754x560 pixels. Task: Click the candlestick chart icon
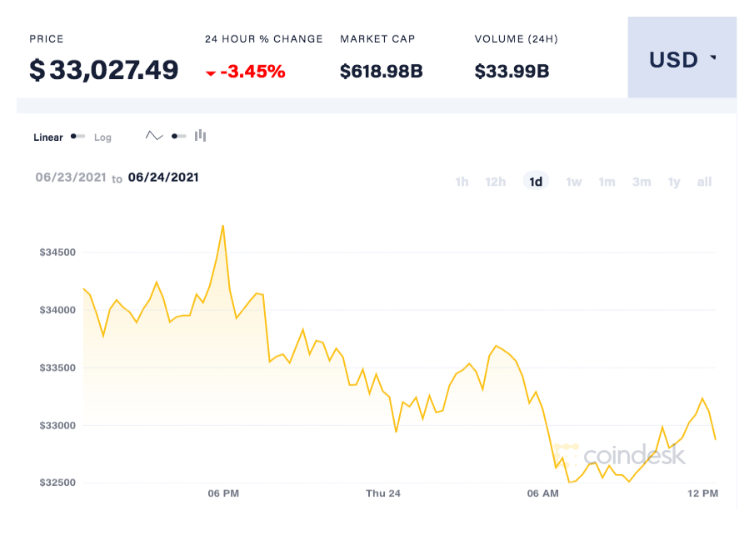click(x=200, y=136)
